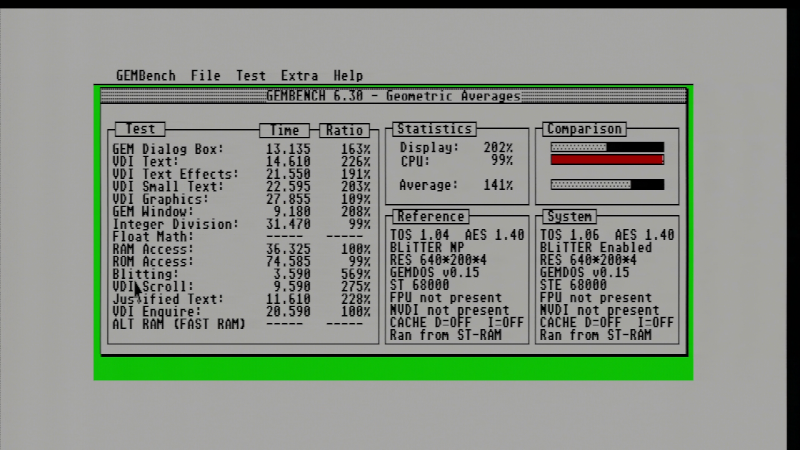Select the 'GEM Window:' row
This screenshot has width=800, height=450.
click(x=241, y=212)
